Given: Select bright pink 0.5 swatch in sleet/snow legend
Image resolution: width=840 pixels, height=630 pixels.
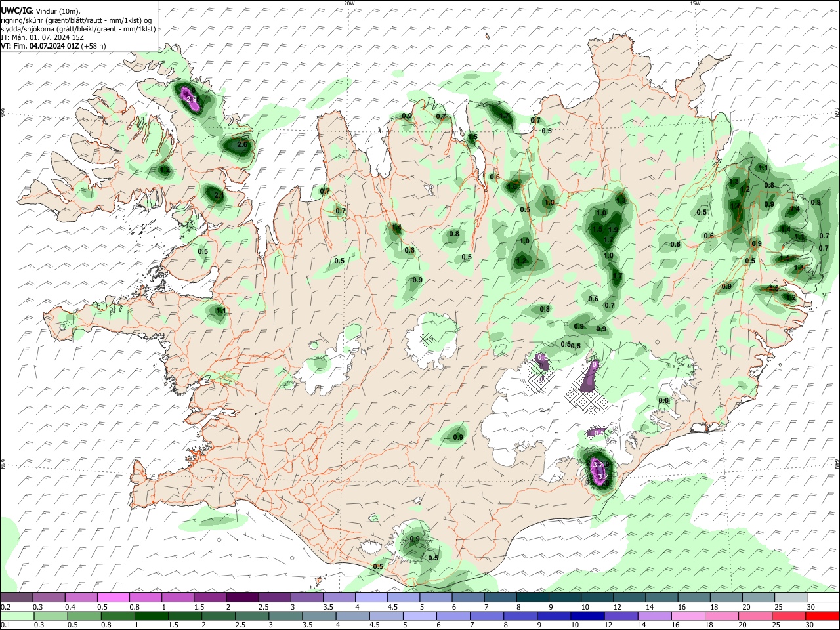Looking at the screenshot, I should [x=113, y=597].
